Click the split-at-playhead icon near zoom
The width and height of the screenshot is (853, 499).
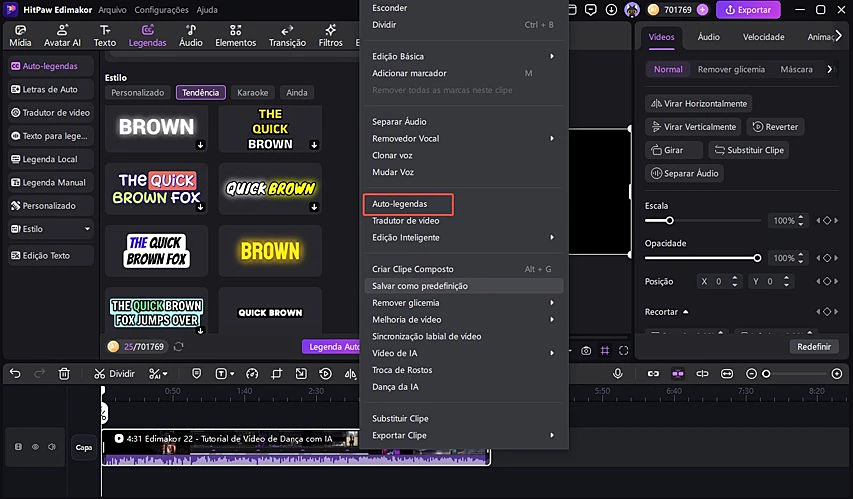[702, 373]
